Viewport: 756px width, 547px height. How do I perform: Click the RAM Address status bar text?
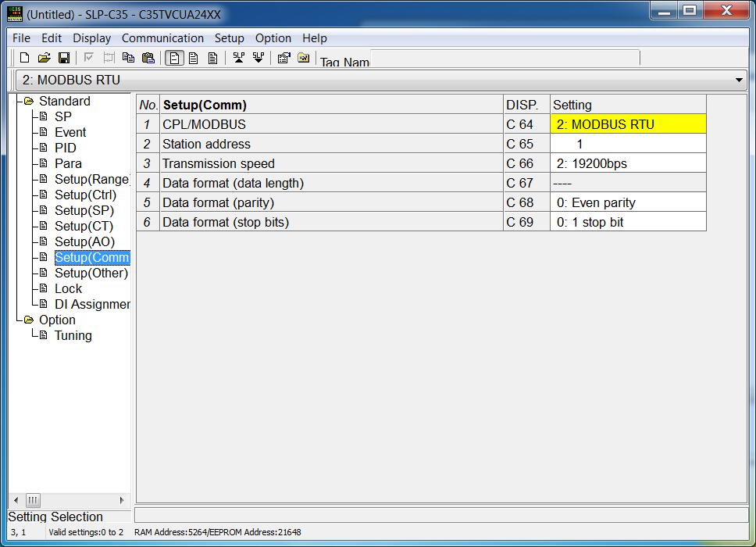click(x=217, y=532)
